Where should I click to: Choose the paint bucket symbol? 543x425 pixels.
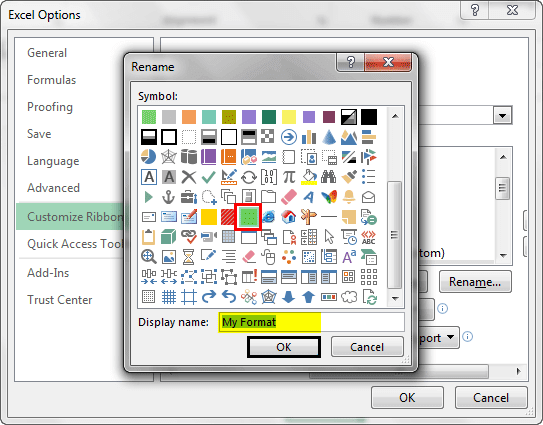coord(309,177)
